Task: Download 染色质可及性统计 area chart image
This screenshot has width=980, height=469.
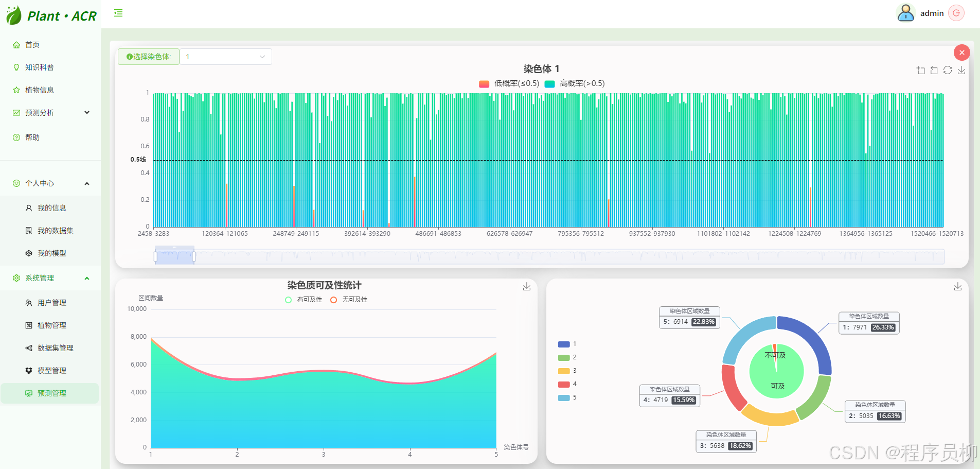Action: [x=527, y=287]
